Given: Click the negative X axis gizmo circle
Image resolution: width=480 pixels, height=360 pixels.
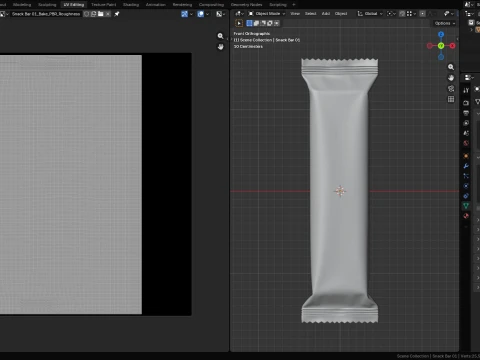Looking at the screenshot, I should tap(430, 46).
